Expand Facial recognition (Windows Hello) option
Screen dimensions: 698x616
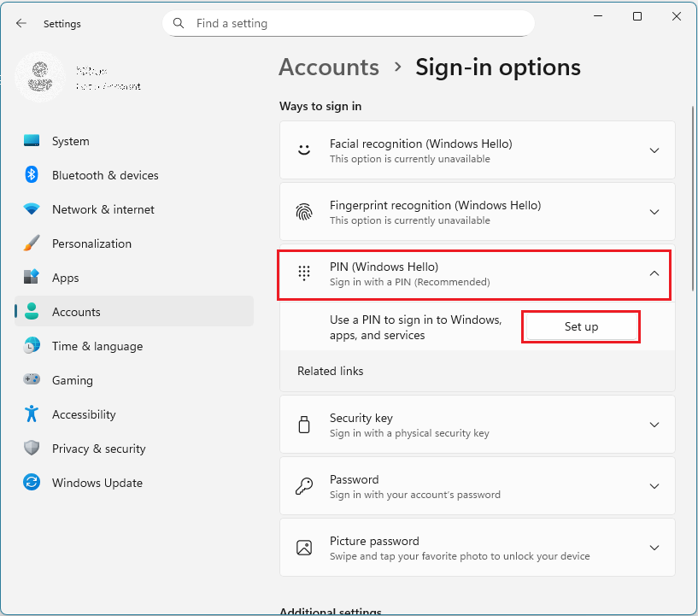click(654, 150)
